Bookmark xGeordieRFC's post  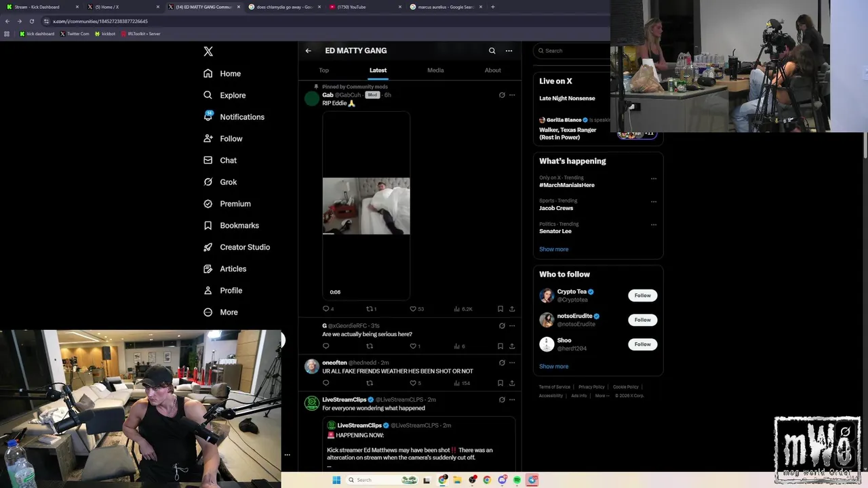tap(500, 346)
